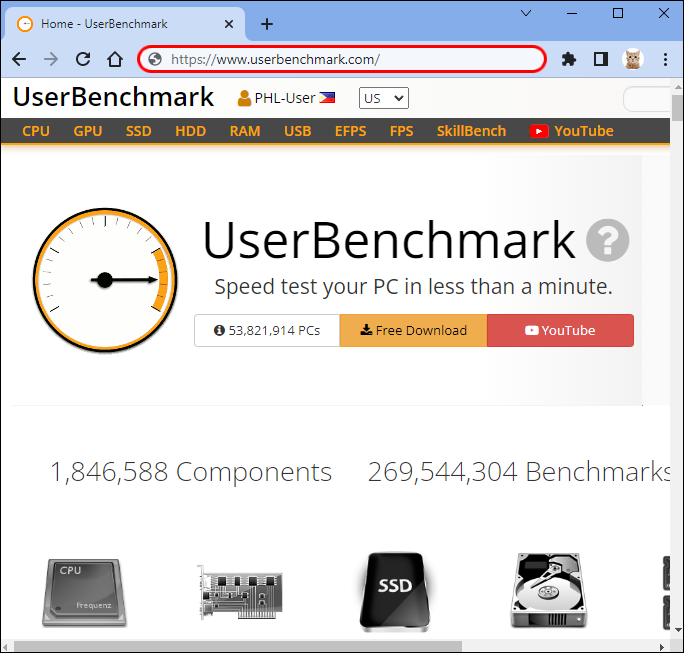Open the RAM menu item

coord(245,131)
